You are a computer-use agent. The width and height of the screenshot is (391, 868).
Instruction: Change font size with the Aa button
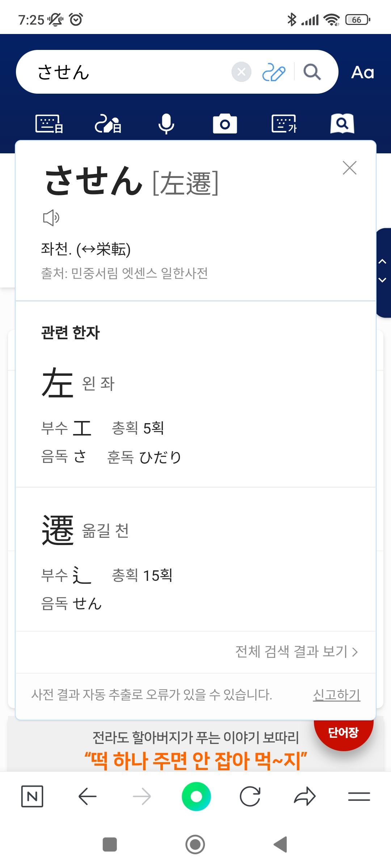pyautogui.click(x=362, y=72)
